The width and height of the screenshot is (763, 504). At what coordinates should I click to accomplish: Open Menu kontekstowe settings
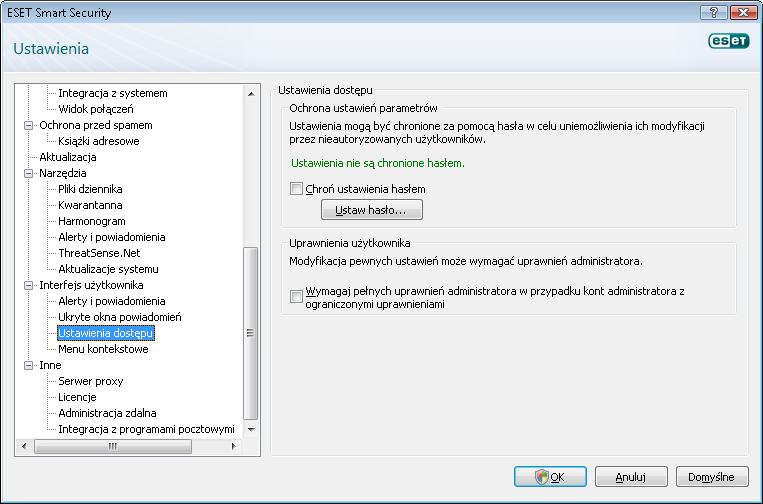point(103,349)
